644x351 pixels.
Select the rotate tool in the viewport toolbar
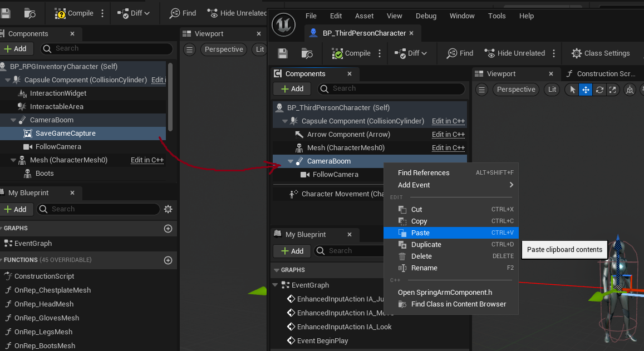pos(599,90)
